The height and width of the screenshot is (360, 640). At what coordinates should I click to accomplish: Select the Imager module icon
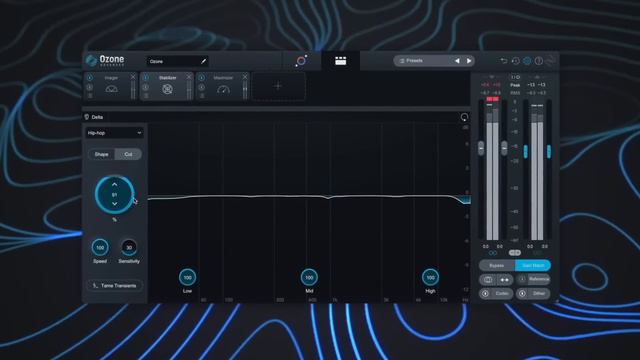pyautogui.click(x=111, y=89)
